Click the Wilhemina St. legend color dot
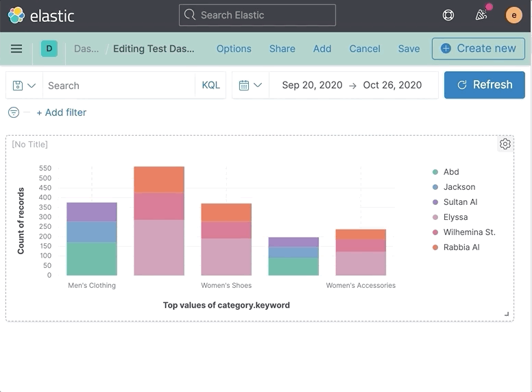This screenshot has width=532, height=392. point(435,232)
